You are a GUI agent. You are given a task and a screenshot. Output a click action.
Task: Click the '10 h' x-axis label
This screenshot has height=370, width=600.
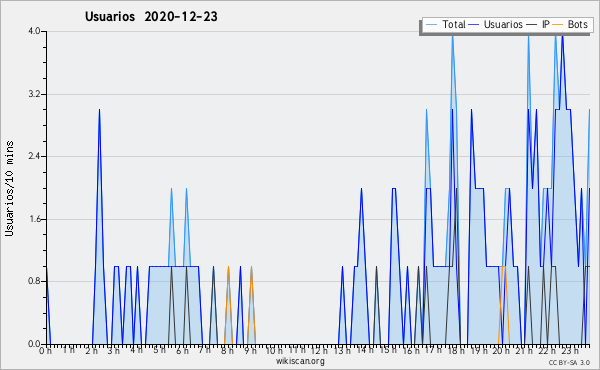pos(274,350)
